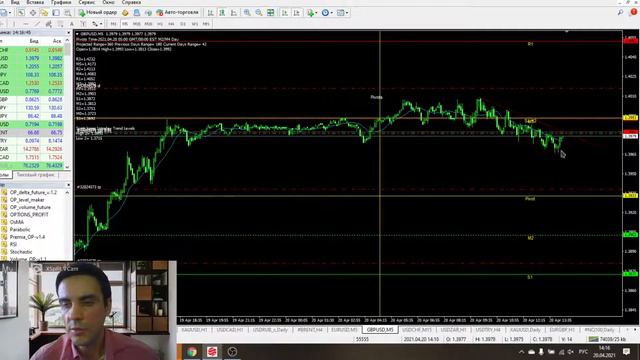Open OBS Studio from the taskbar
This screenshot has width=640, height=360.
232,351
